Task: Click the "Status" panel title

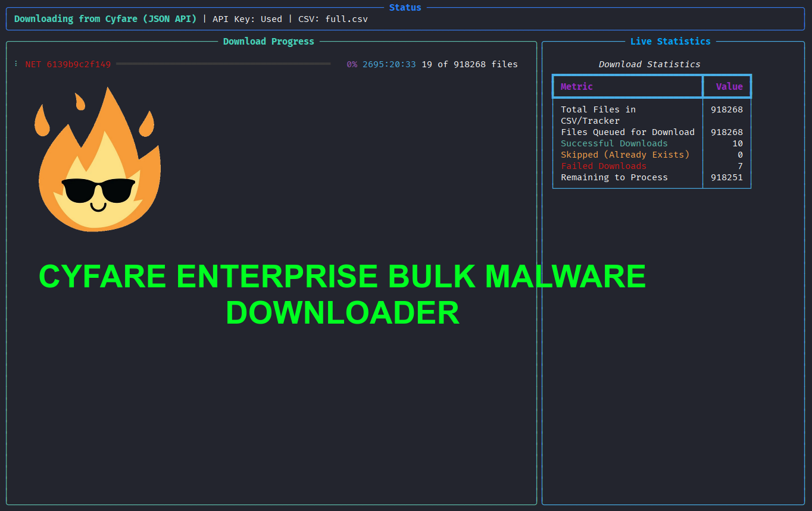Action: coord(405,8)
